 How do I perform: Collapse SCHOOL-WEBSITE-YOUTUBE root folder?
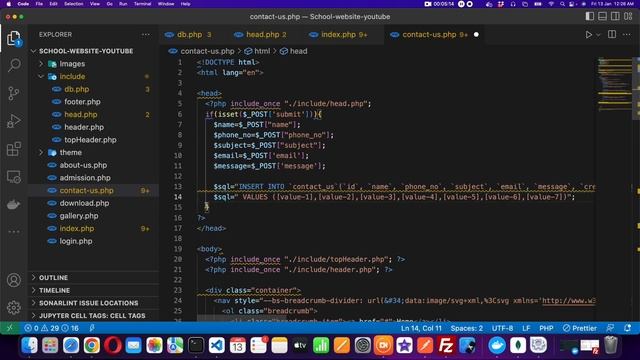86,51
